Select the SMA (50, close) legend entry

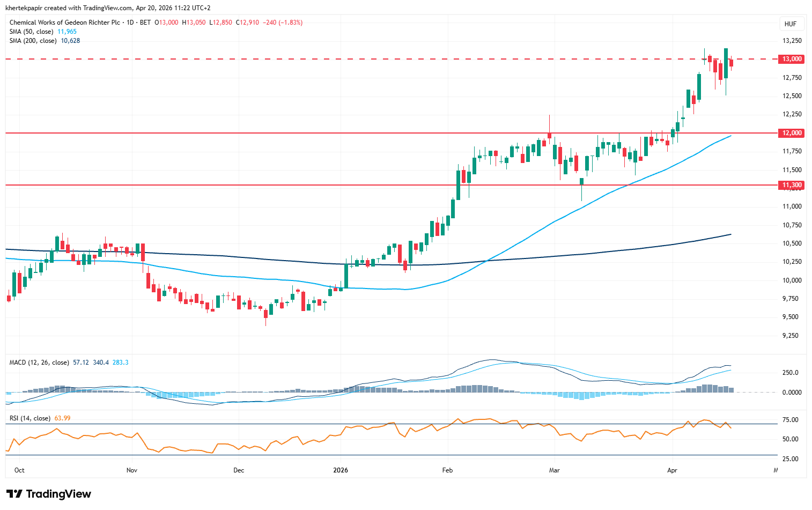(31, 32)
